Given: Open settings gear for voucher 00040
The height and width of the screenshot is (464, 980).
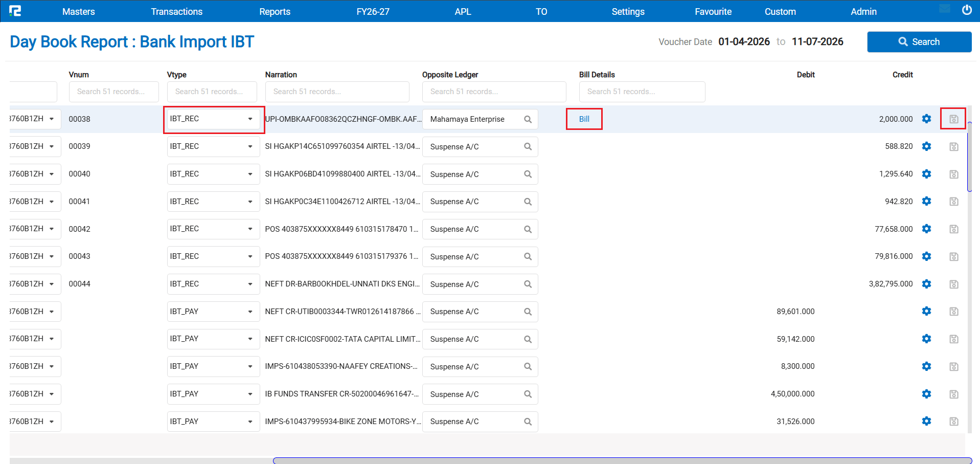Looking at the screenshot, I should [x=926, y=174].
